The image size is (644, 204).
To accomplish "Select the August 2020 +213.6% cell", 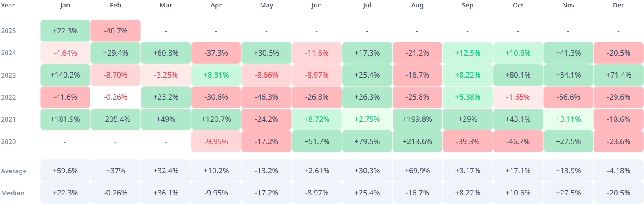I will tap(417, 141).
